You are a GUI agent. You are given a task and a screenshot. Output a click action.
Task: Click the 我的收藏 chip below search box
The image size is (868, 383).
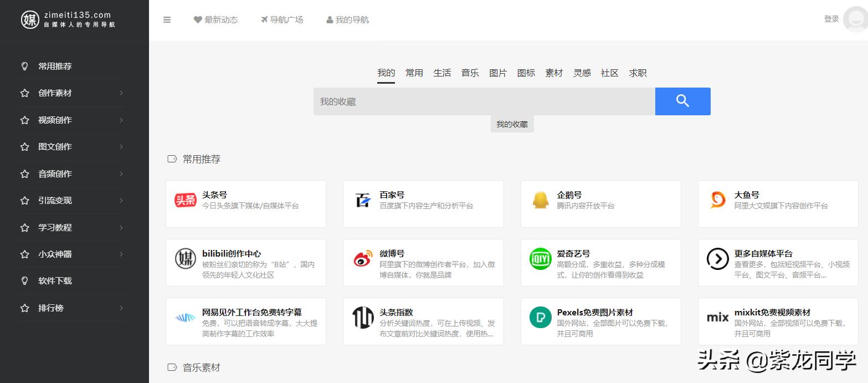(x=512, y=124)
